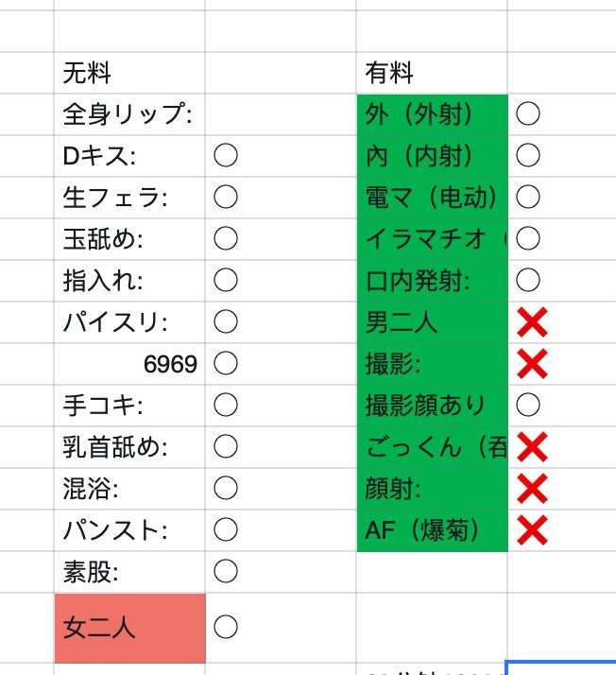Click the 全身リップ: cell
This screenshot has width=616, height=675.
(x=129, y=114)
